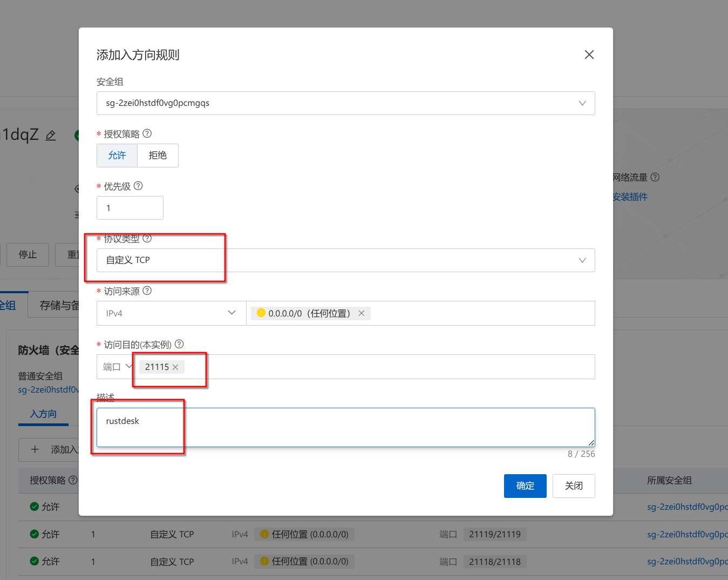Click the 关闭 button
The image size is (728, 580).
573,486
